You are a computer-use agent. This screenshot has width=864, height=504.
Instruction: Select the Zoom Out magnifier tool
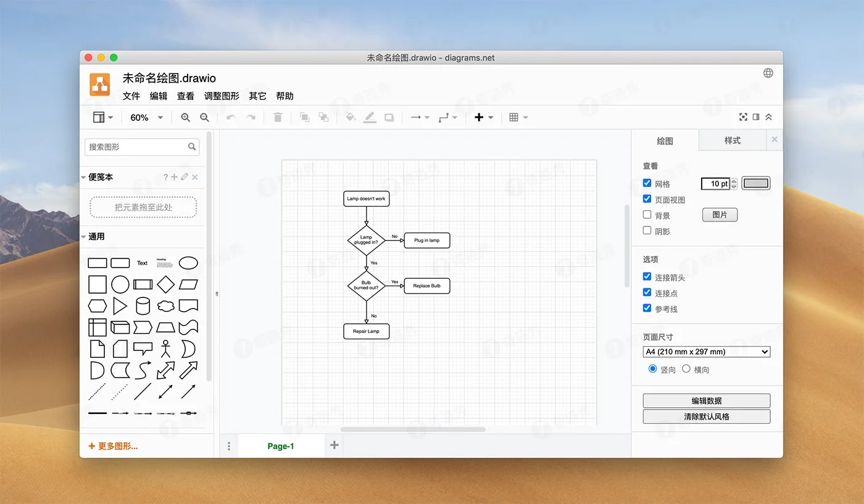click(204, 117)
